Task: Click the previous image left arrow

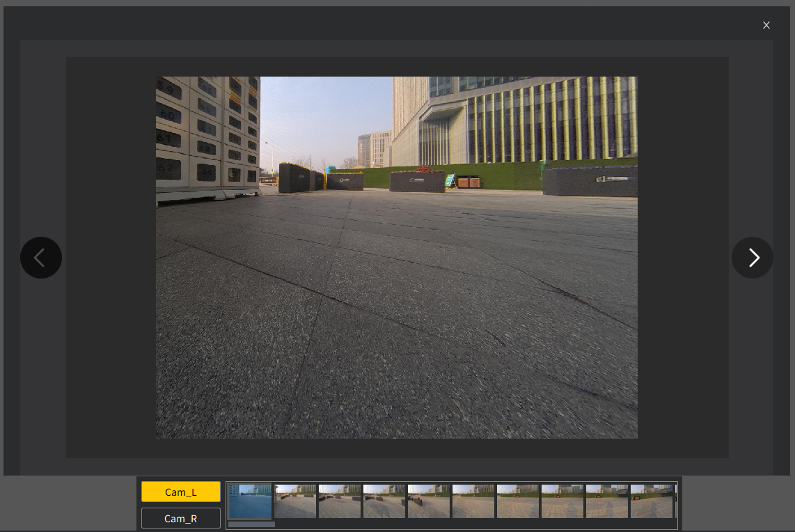Action: pyautogui.click(x=41, y=258)
